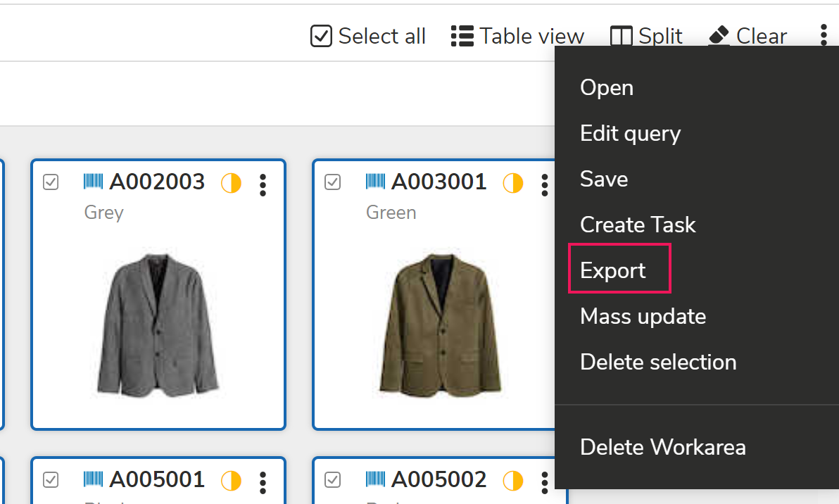Screen dimensions: 839x504
Task: Click the Grey color label
Action: (103, 213)
